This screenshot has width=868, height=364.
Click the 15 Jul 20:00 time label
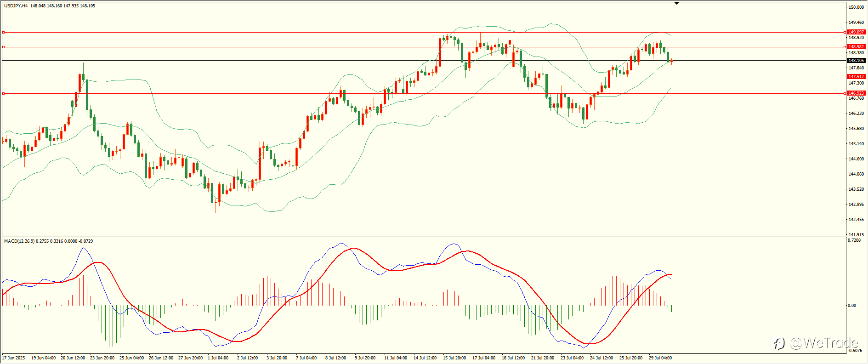coord(454,358)
